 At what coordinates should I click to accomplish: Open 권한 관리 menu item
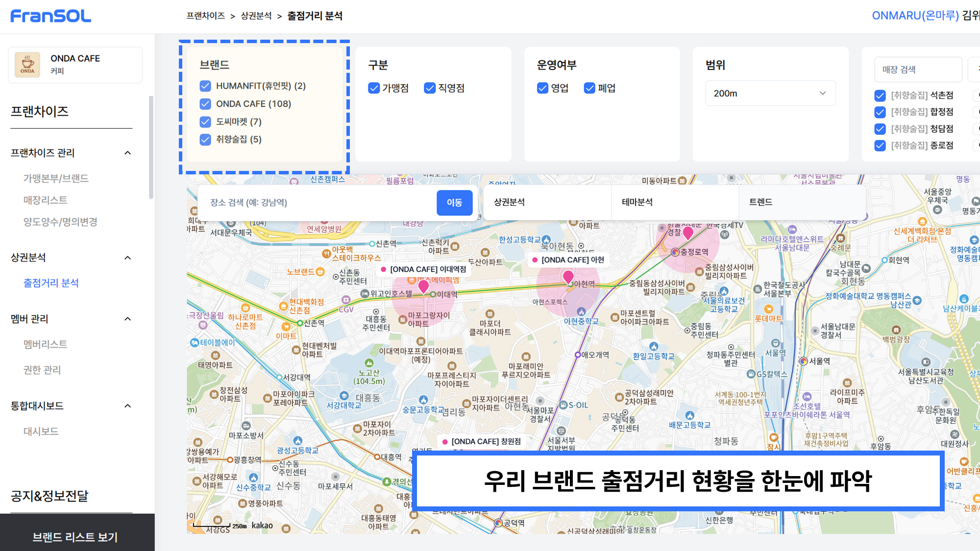(42, 370)
